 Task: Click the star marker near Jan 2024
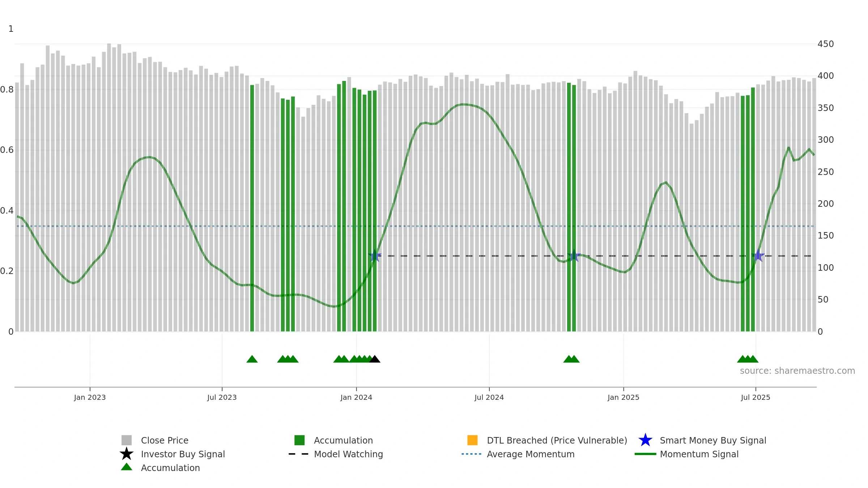click(375, 256)
